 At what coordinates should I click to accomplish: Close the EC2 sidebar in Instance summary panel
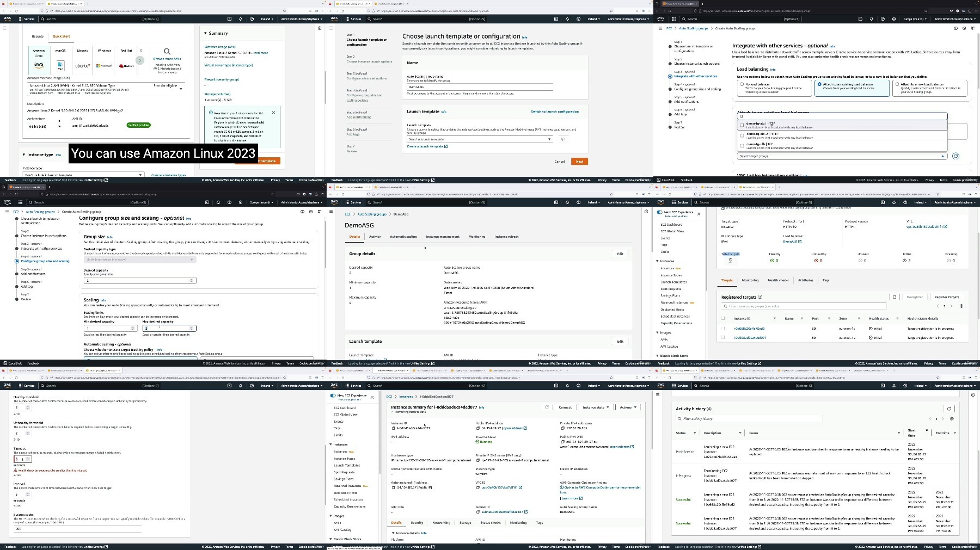(372, 397)
